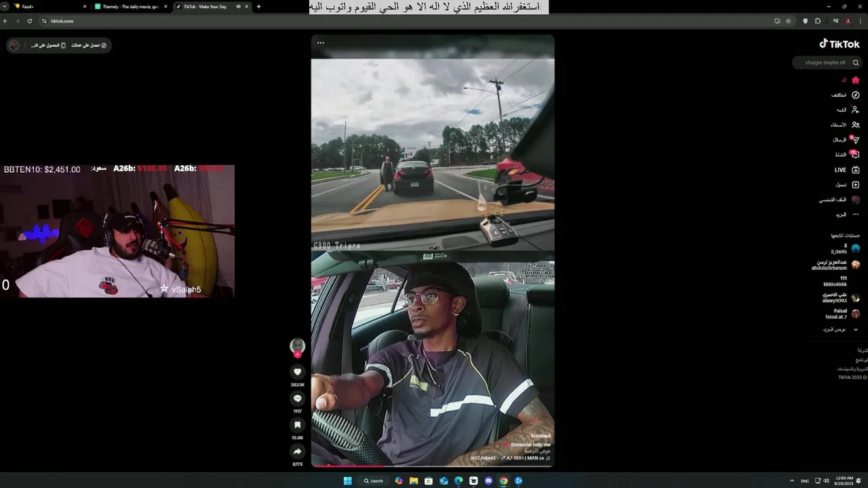Open the video comments bubble

click(297, 399)
